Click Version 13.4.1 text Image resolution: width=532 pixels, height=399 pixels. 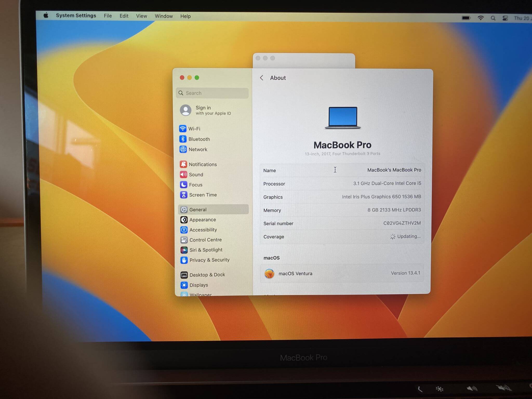pos(405,273)
